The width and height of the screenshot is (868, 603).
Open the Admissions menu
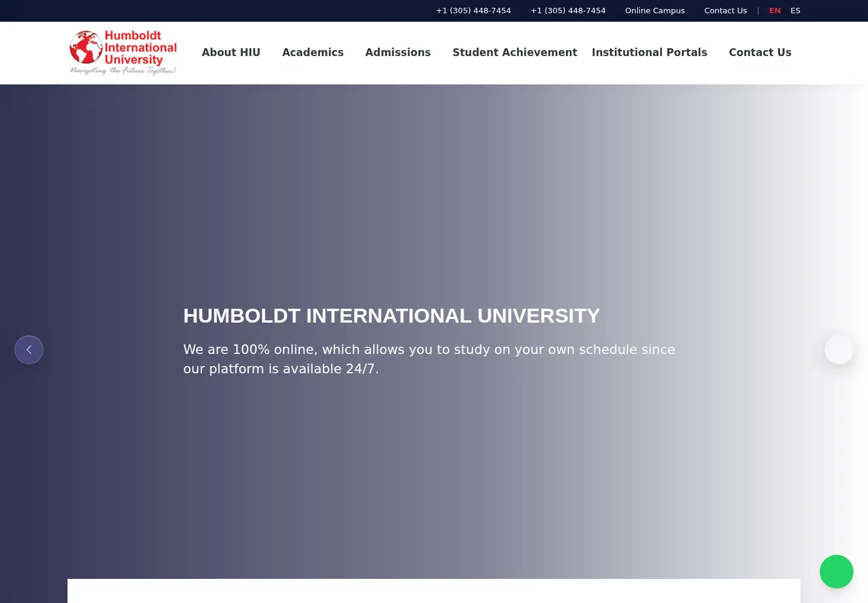coord(398,52)
